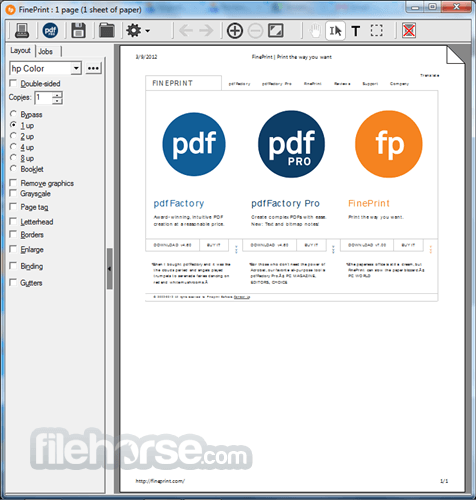This screenshot has width=476, height=500.
Task: Collapse the left panel with splitter arrow
Action: pyautogui.click(x=109, y=269)
